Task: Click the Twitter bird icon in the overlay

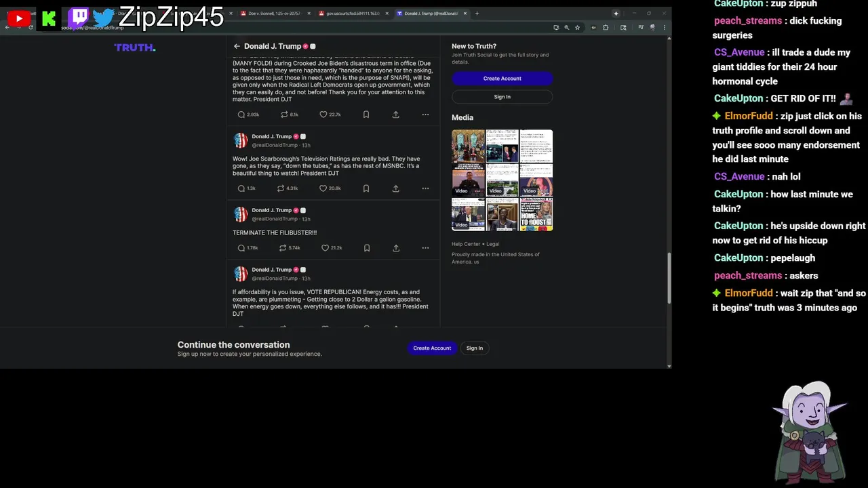Action: (104, 18)
